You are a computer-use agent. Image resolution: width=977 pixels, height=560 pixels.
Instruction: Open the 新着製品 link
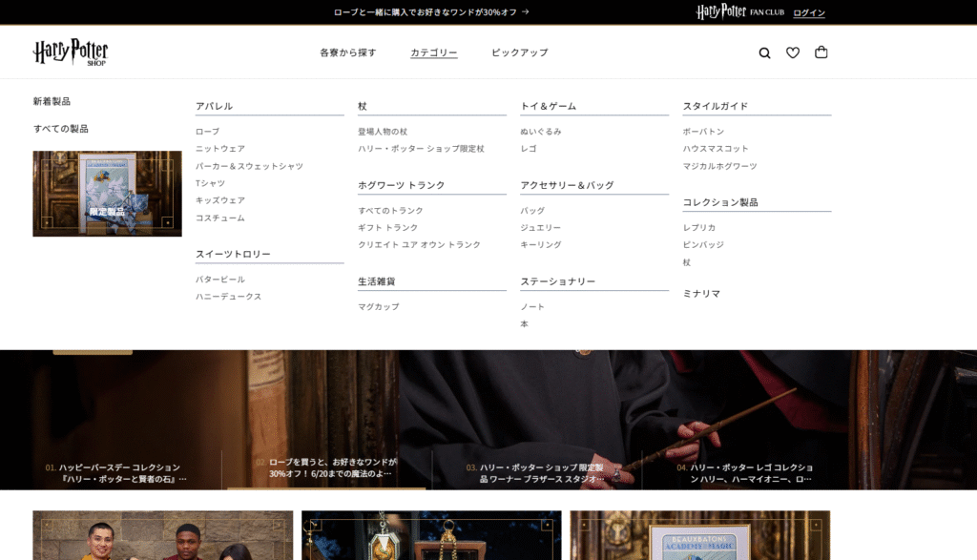pos(52,101)
